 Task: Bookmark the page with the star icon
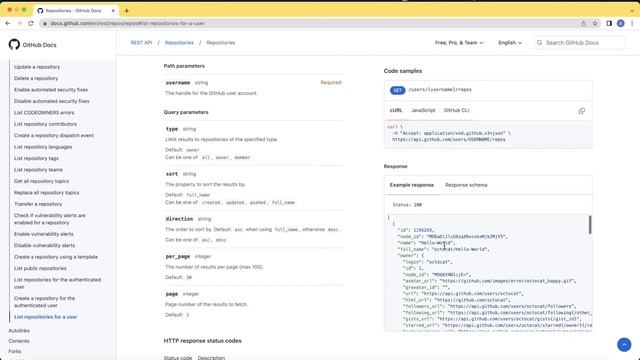[x=595, y=23]
